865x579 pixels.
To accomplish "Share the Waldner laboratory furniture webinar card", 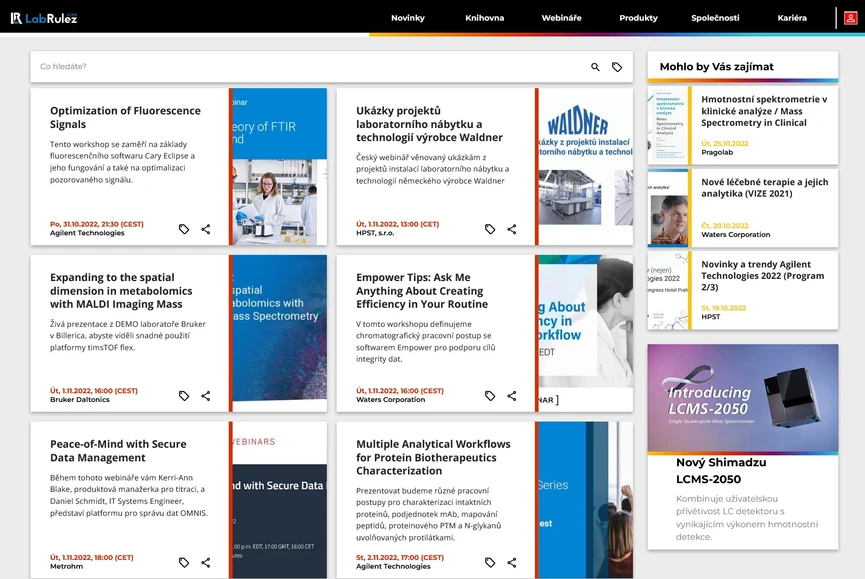I will (512, 229).
